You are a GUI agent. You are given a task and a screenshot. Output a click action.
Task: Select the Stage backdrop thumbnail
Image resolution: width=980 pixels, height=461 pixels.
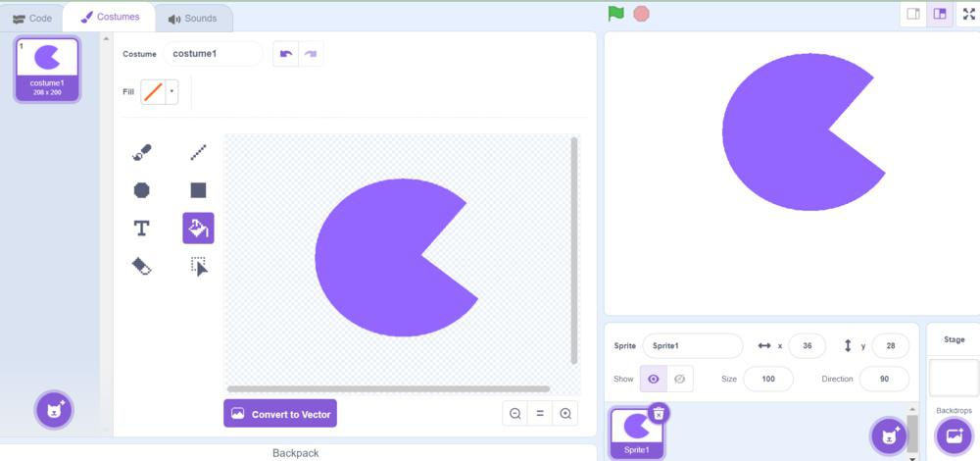point(954,378)
